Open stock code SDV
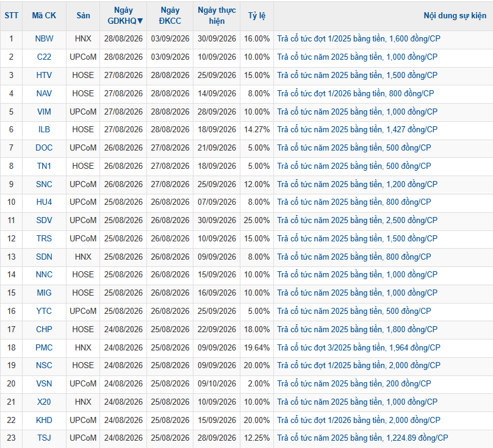Viewport: 493px width, 448px height. [x=44, y=220]
